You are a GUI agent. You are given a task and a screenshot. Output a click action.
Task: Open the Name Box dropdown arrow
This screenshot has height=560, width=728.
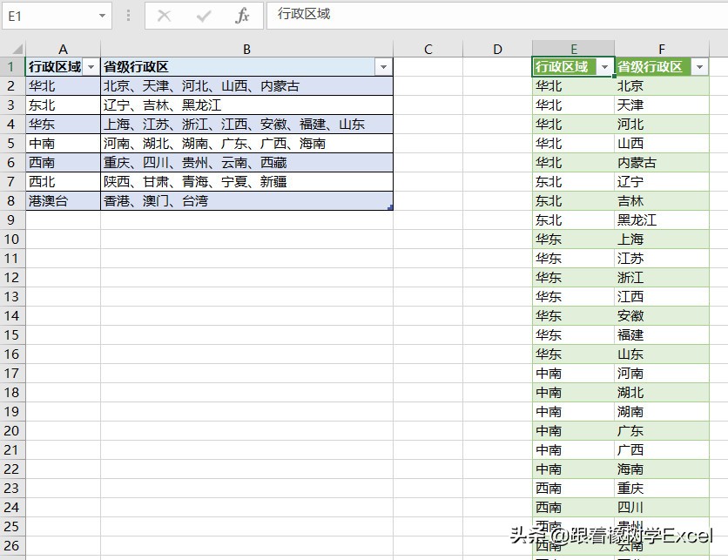point(101,17)
